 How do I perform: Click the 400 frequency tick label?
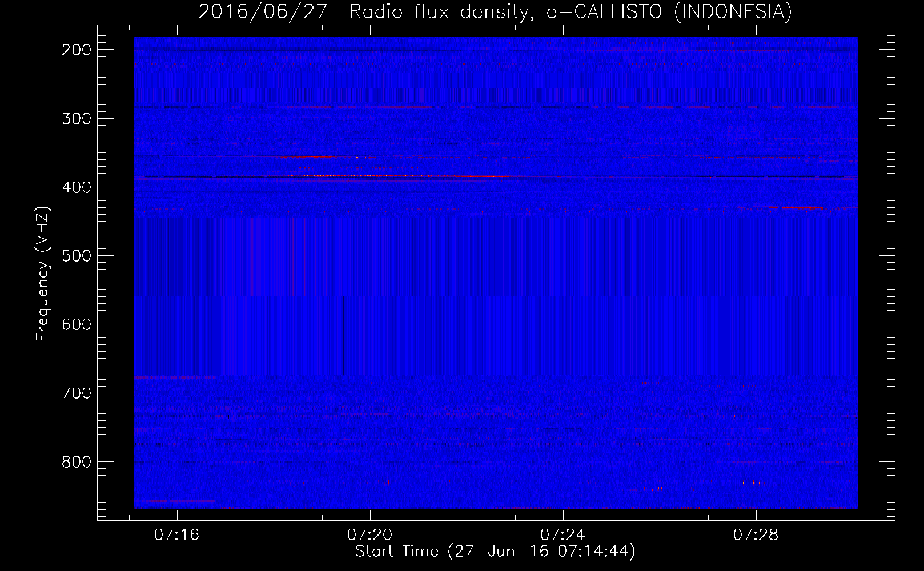(77, 187)
